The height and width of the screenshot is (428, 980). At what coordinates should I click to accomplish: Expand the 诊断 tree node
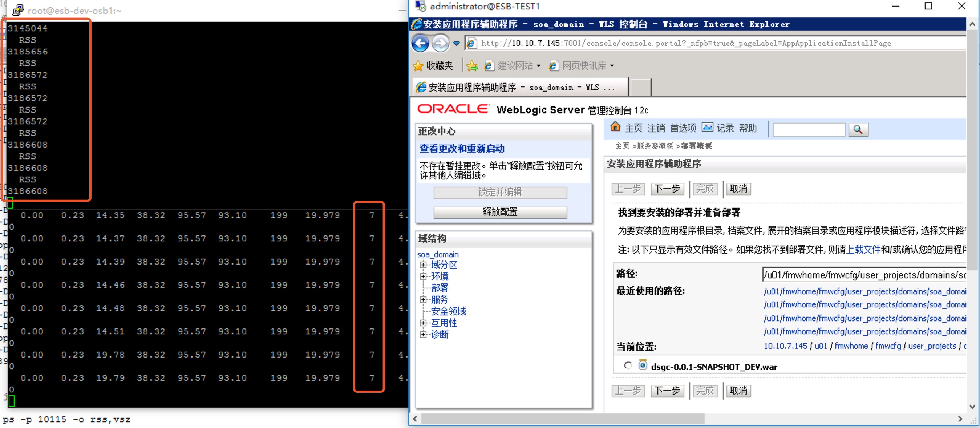tap(423, 334)
